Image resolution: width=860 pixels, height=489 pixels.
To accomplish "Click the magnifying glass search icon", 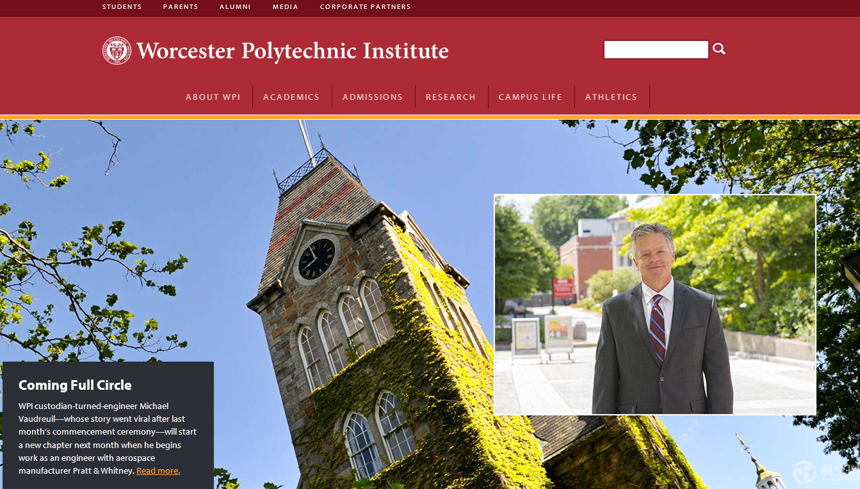I will click(719, 49).
